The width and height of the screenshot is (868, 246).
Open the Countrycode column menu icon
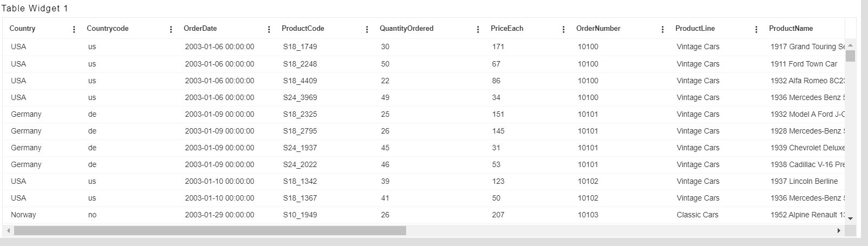click(171, 29)
